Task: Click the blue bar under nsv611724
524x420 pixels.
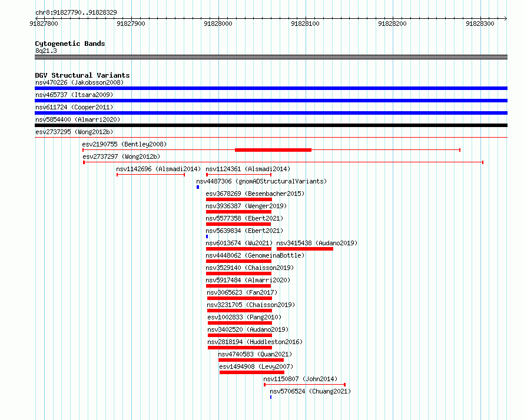Action: tap(271, 113)
